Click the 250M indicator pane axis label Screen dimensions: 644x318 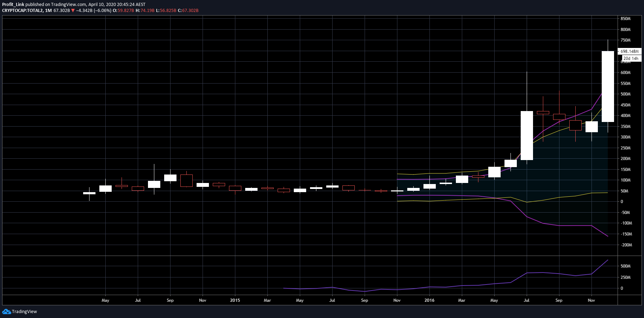626,277
